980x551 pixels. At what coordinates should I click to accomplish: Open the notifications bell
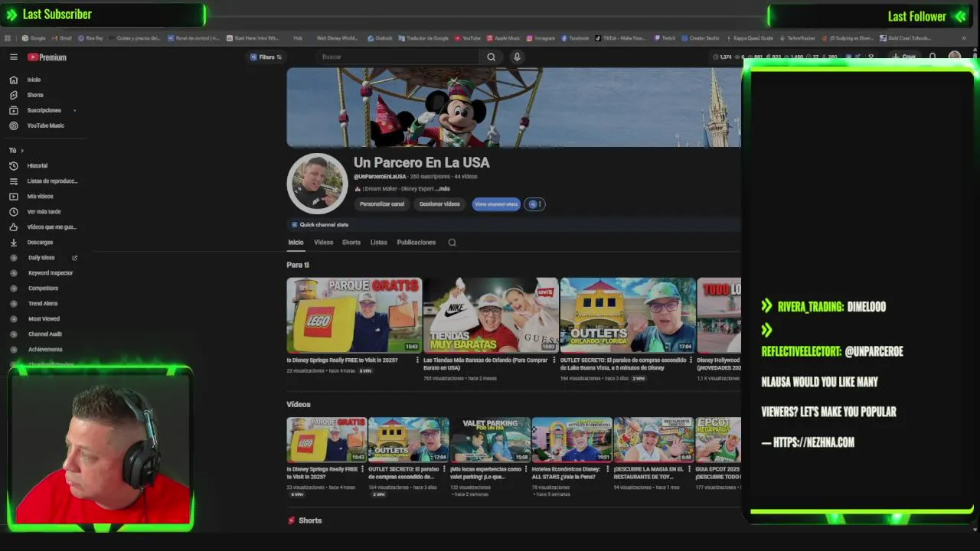coord(933,57)
